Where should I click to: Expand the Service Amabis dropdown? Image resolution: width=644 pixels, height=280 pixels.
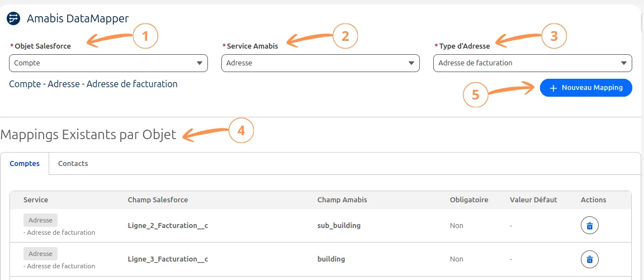point(320,63)
